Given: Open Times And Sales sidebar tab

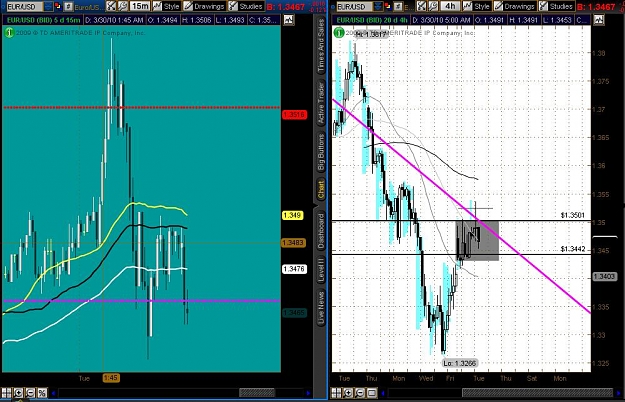Looking at the screenshot, I should [x=321, y=46].
